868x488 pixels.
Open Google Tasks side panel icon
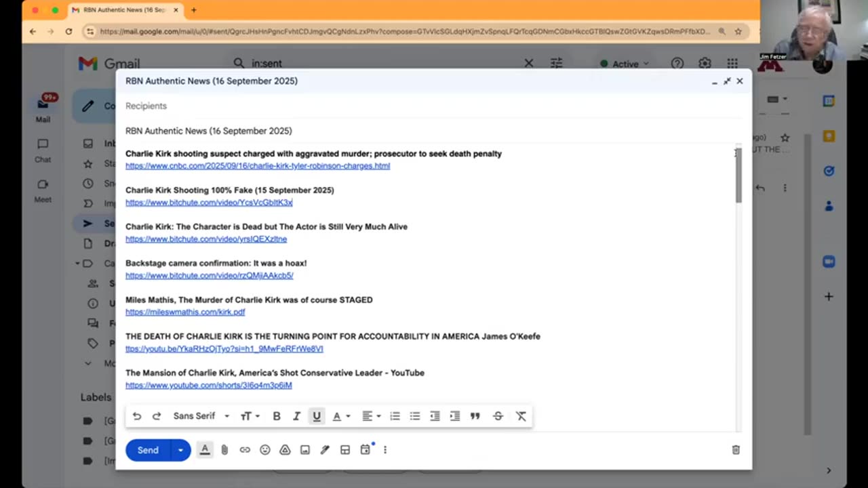coord(829,171)
